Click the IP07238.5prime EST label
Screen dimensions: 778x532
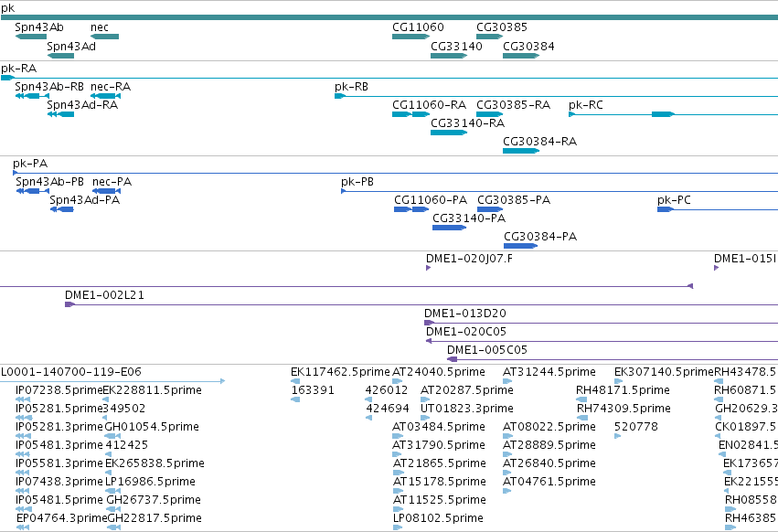tap(59, 390)
